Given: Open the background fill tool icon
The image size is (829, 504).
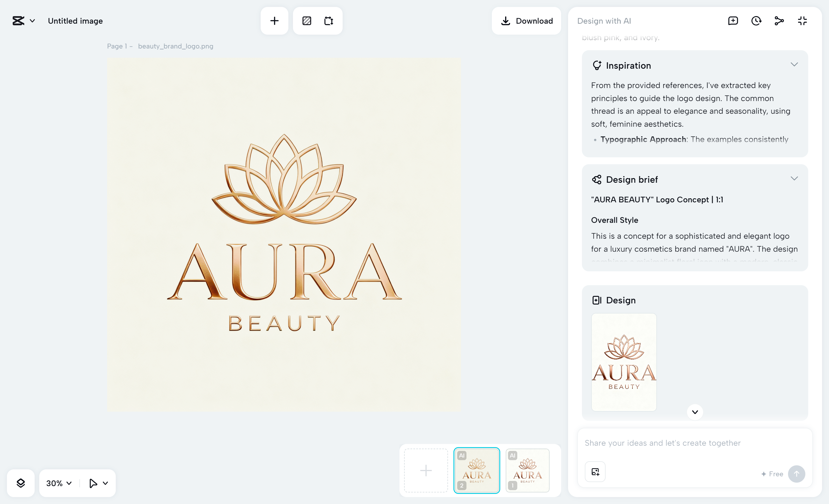Looking at the screenshot, I should [x=307, y=21].
